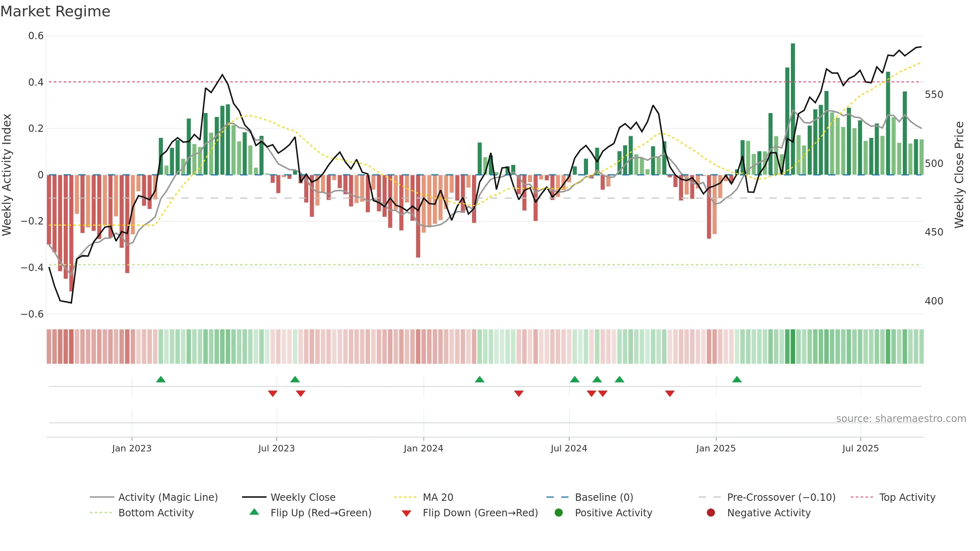Viewport: 980px width, 551px height.
Task: Select the first Flip Up marker after Jan 2023
Action: 161,380
